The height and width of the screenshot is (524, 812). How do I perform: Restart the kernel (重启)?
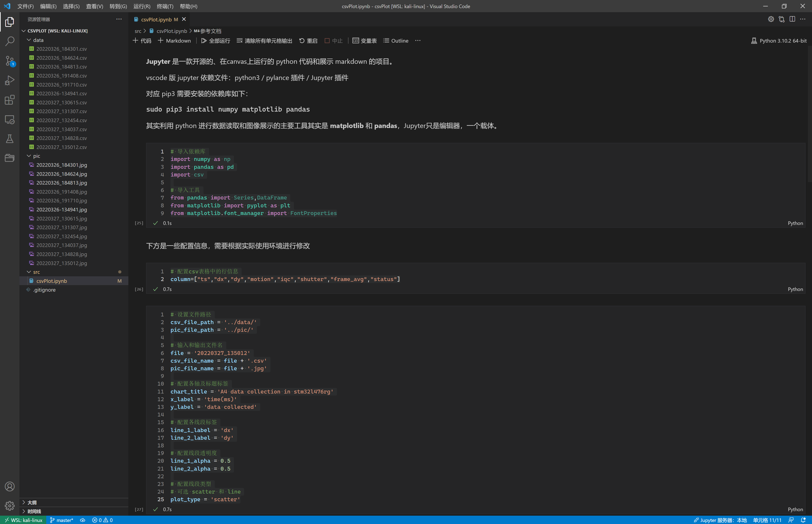[x=308, y=41]
